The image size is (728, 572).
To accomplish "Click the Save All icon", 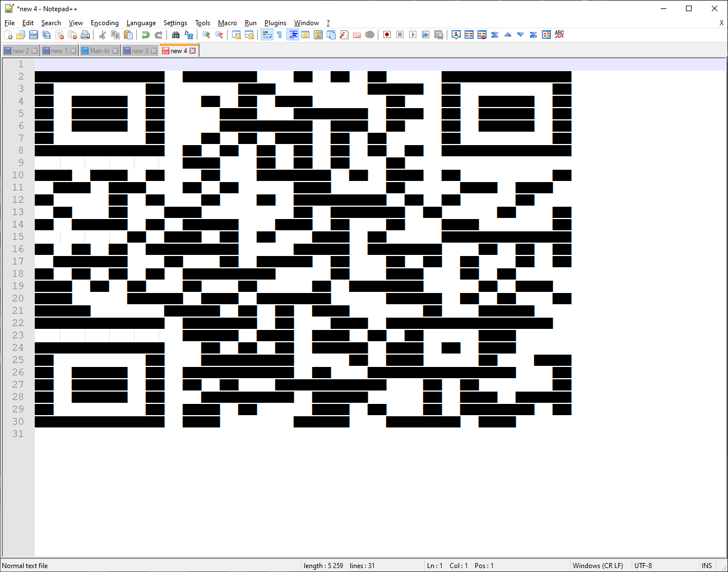I will pyautogui.click(x=47, y=35).
